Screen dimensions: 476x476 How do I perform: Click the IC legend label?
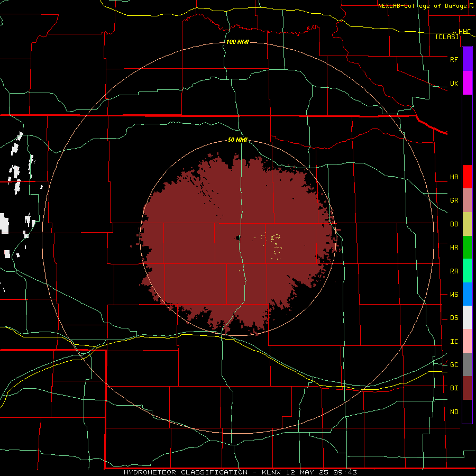[454, 342]
